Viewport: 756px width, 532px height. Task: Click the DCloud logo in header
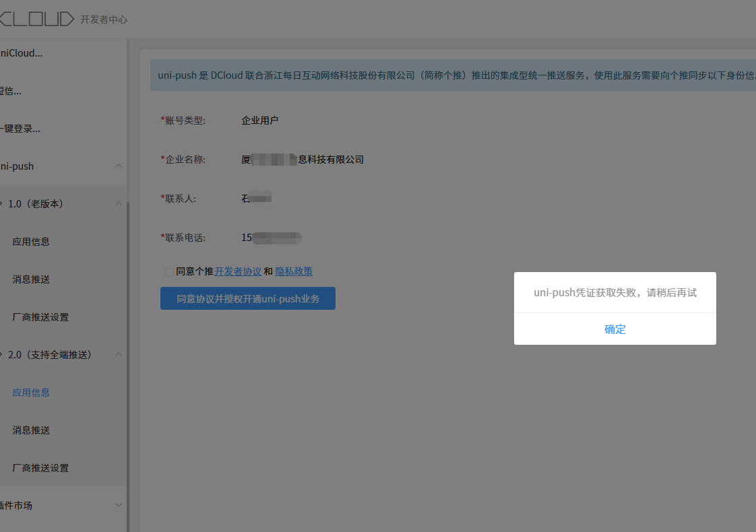tap(37, 19)
